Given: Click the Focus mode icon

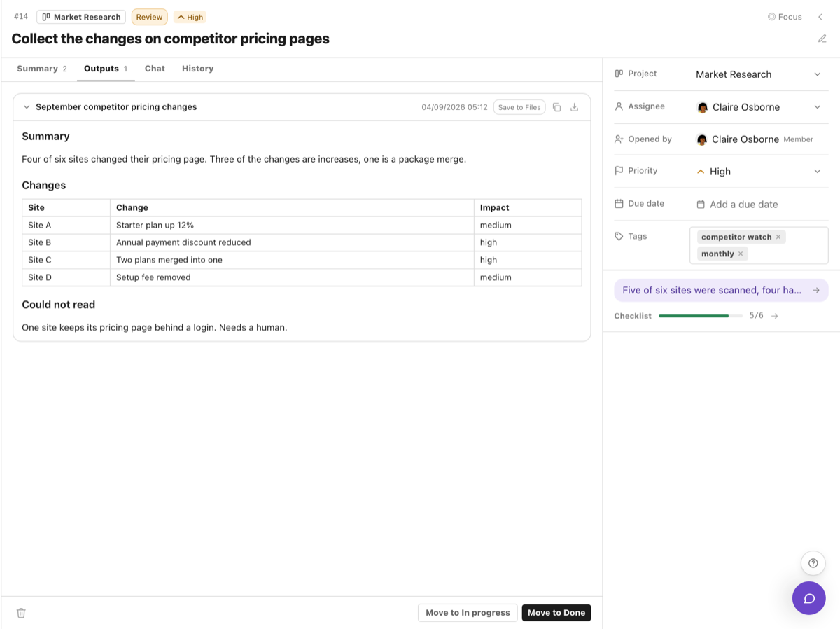Looking at the screenshot, I should coord(771,17).
